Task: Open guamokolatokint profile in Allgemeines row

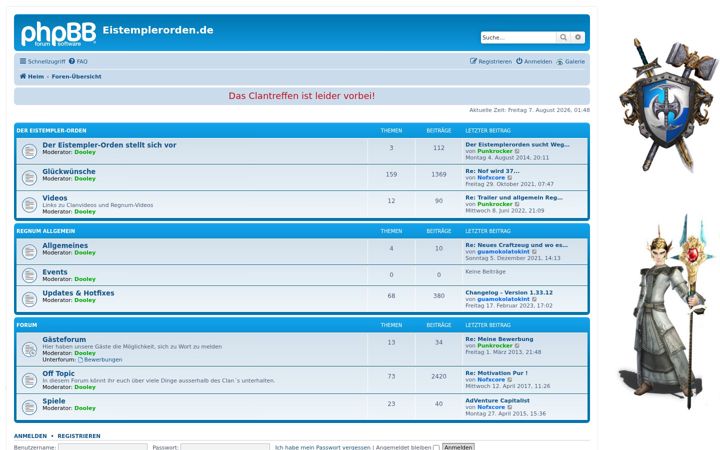Action: coord(503,251)
